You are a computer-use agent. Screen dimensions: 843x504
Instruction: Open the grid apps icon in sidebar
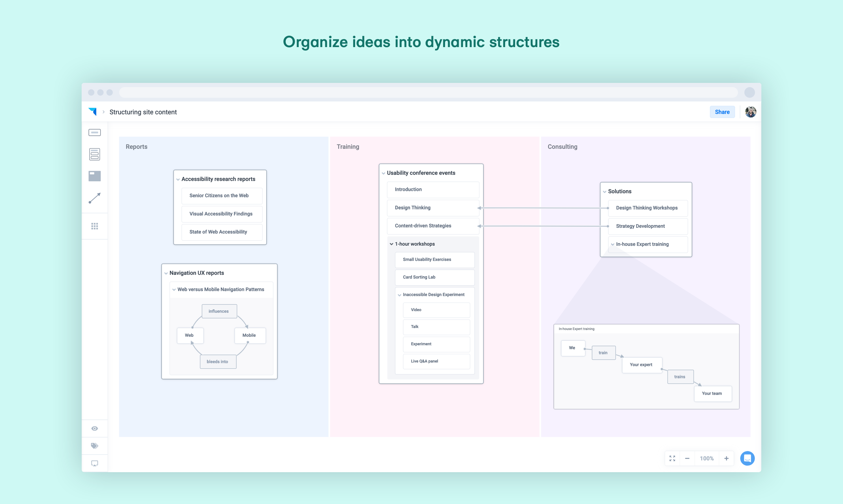click(x=95, y=226)
